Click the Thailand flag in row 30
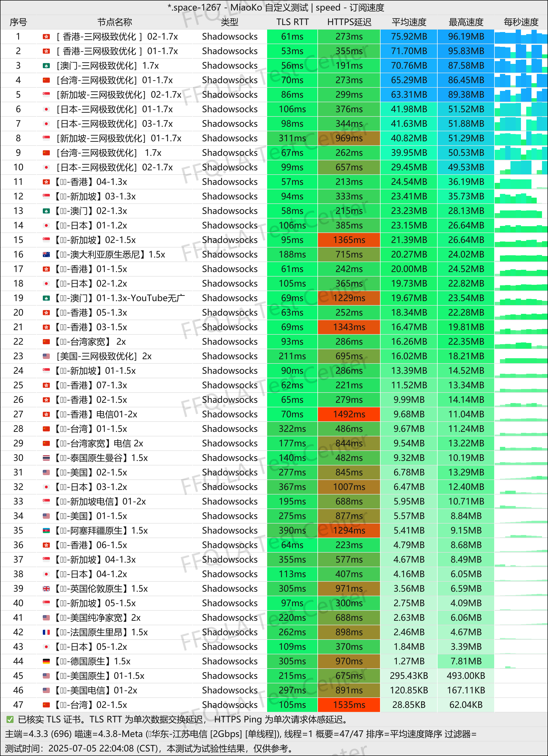This screenshot has height=756, width=548. (x=46, y=458)
